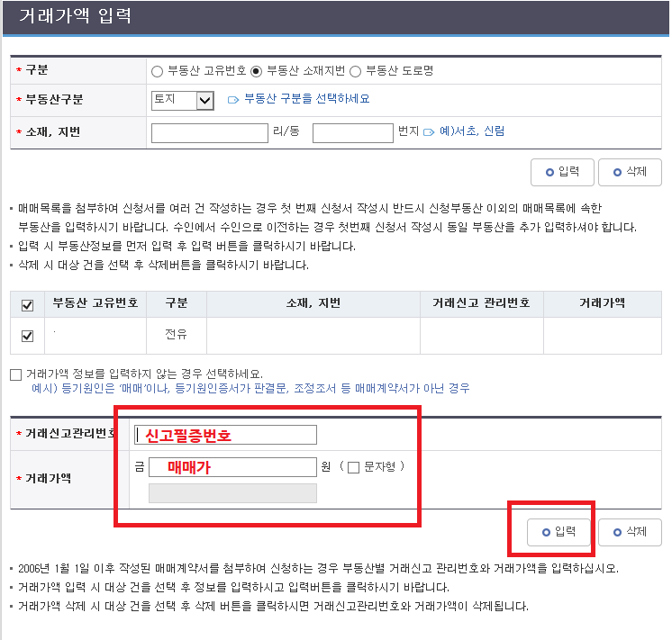Click the 거래가액 금 amount input field
This screenshot has width=672, height=640.
click(232, 467)
